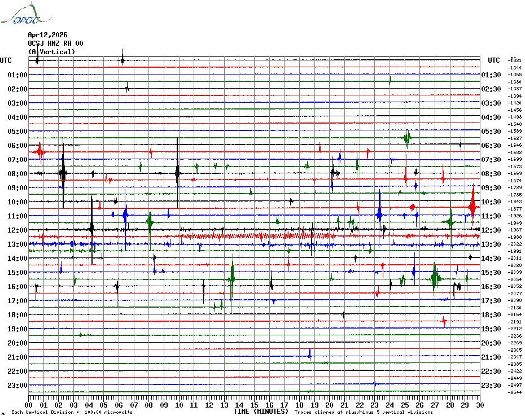Click the 13:00 hour label
The height and width of the screenshot is (420, 525).
pos(17,244)
